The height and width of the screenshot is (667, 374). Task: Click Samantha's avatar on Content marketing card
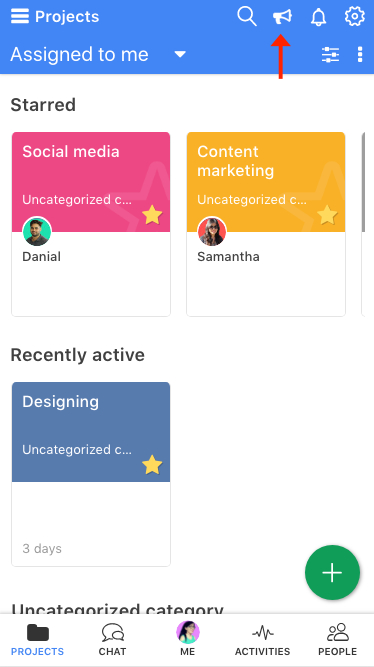click(x=212, y=231)
